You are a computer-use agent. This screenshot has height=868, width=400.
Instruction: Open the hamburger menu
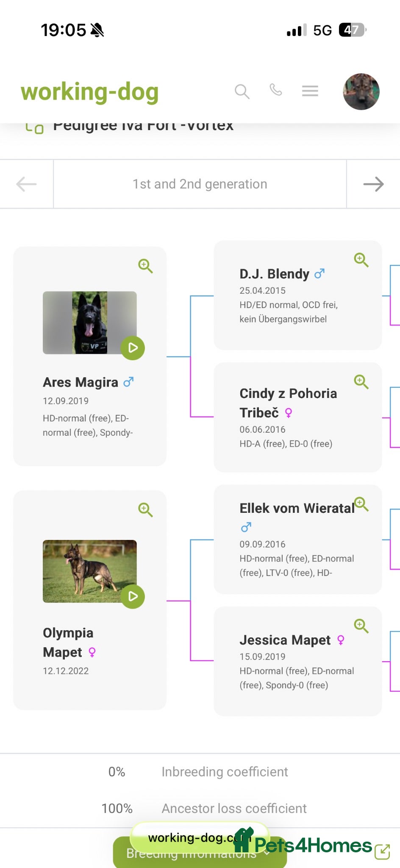tap(310, 91)
